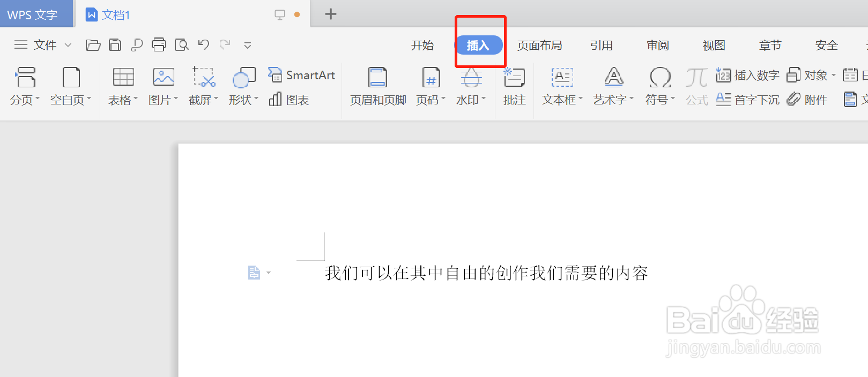The width and height of the screenshot is (868, 377).
Task: Expand the 形状 dropdown arrow
Action: (256, 99)
